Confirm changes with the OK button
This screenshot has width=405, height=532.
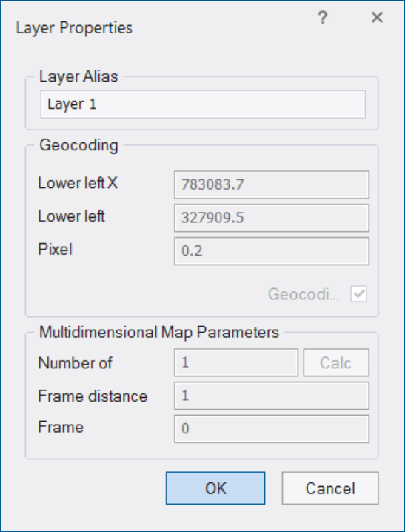coord(215,488)
